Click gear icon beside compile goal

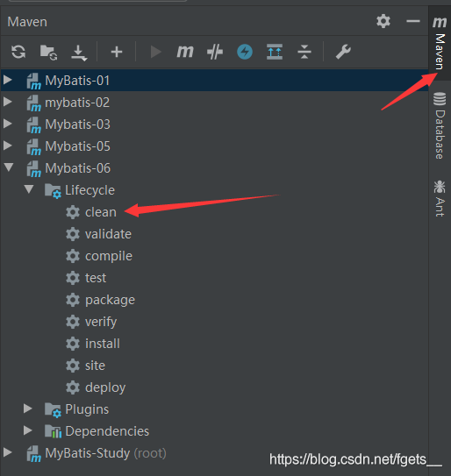73,256
